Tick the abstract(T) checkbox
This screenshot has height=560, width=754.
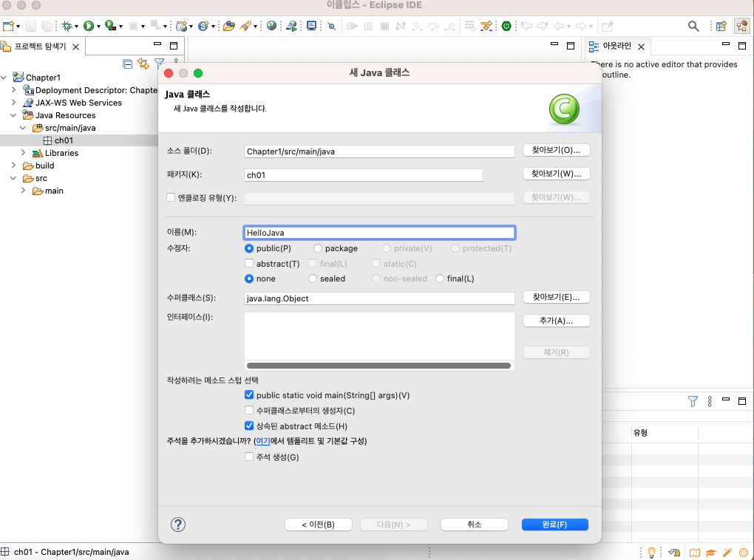249,264
